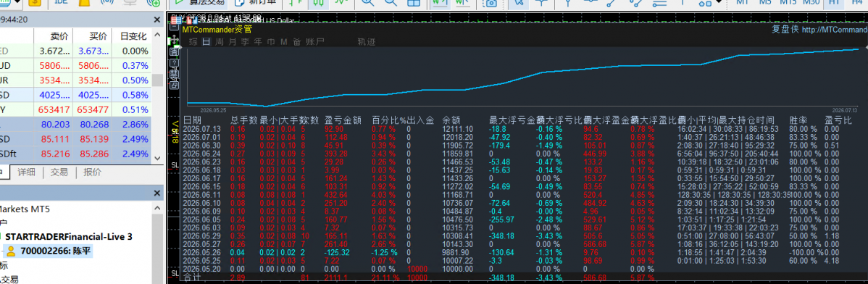Click the 日期 column header
The height and width of the screenshot is (284, 868).
(193, 120)
